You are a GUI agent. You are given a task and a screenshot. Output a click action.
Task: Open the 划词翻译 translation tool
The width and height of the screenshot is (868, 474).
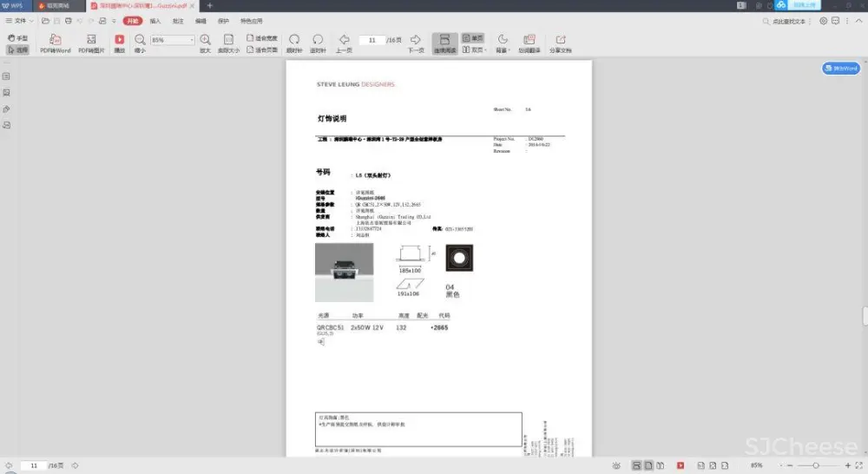(529, 40)
